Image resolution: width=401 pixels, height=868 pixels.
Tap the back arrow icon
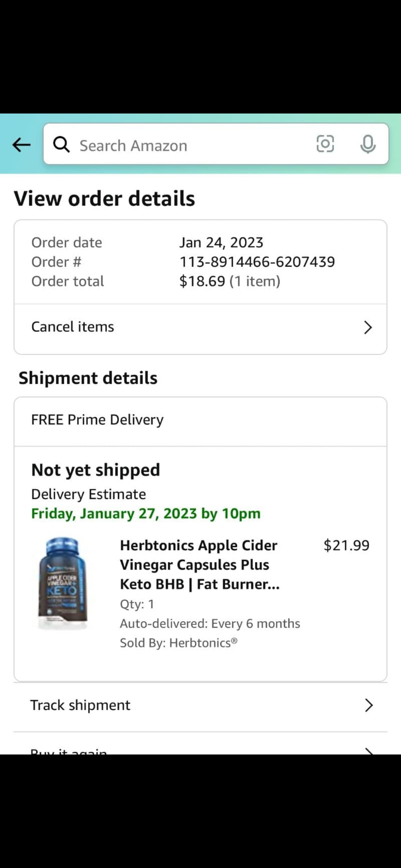coord(21,145)
